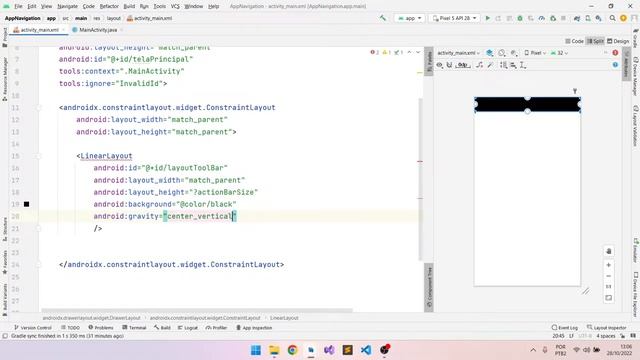Switch to Code view mode
Screen dimensions: 640x360
click(575, 41)
